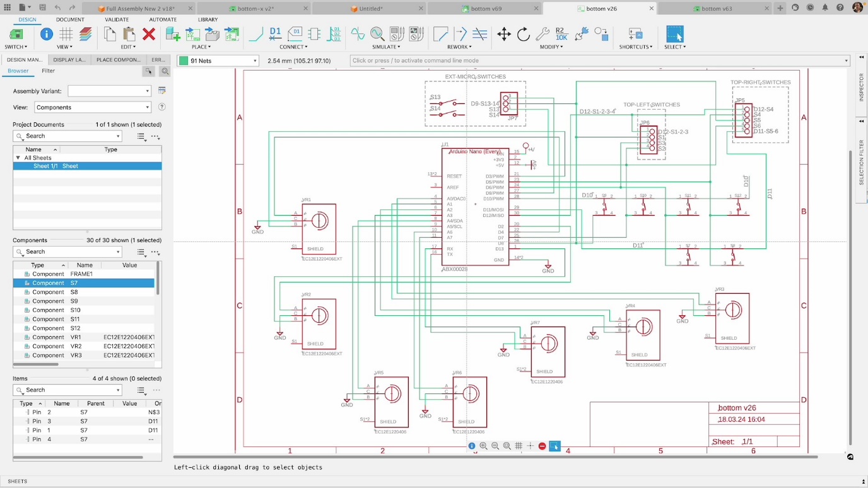Toggle the selection arrow in bottom navigation bar
The image size is (868, 488).
(x=555, y=446)
